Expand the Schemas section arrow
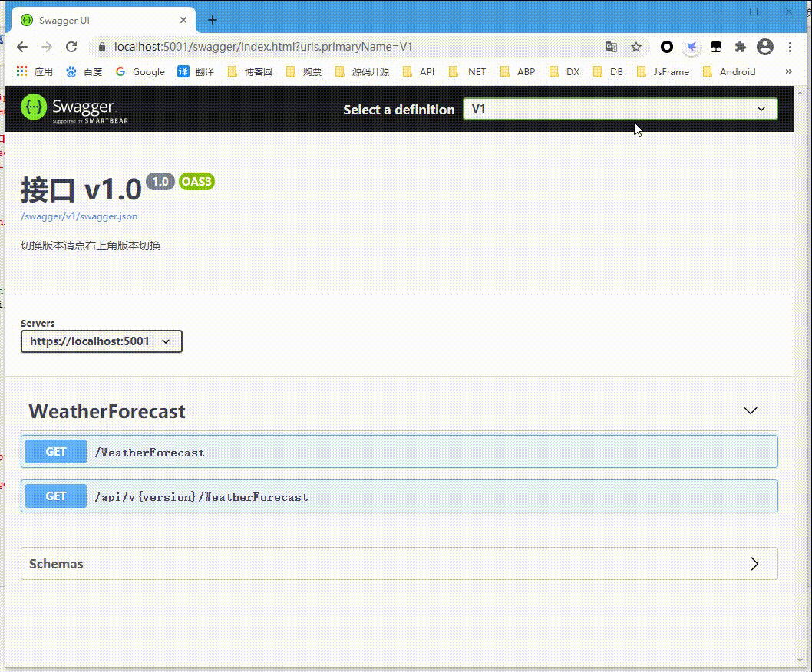The image size is (812, 672). pos(754,564)
